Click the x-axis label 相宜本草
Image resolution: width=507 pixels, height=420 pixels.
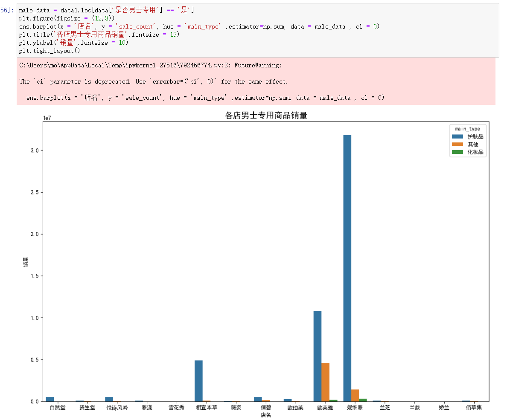click(206, 408)
